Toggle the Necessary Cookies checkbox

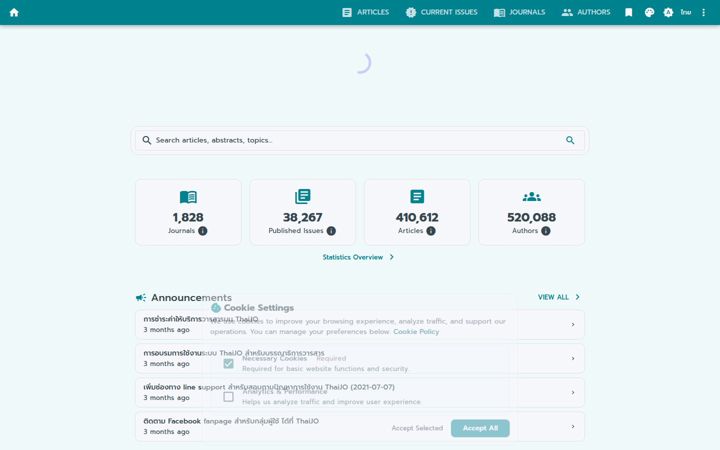pyautogui.click(x=228, y=364)
